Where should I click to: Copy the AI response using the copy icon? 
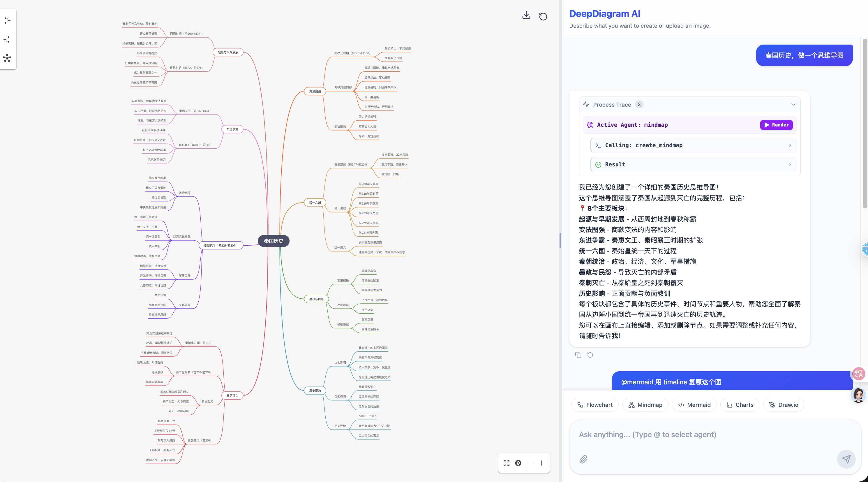coord(578,355)
